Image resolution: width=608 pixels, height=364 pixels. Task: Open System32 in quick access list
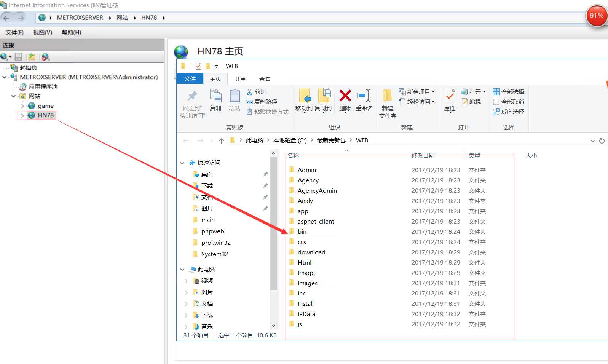[x=215, y=254]
